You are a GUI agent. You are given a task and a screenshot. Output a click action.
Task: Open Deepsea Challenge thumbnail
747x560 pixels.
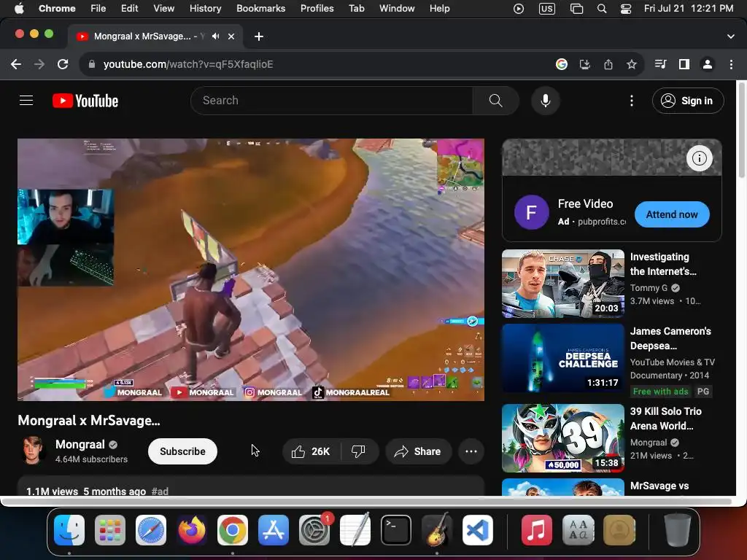click(x=563, y=358)
